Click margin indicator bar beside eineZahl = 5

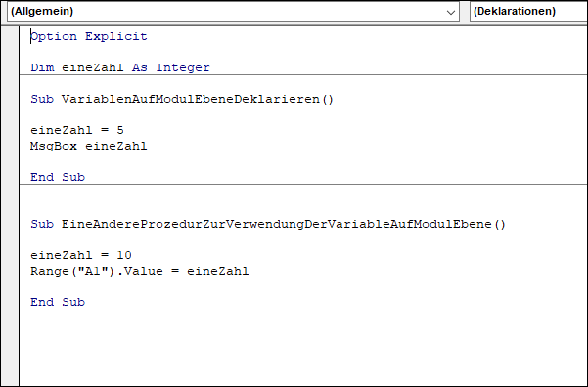click(x=10, y=130)
